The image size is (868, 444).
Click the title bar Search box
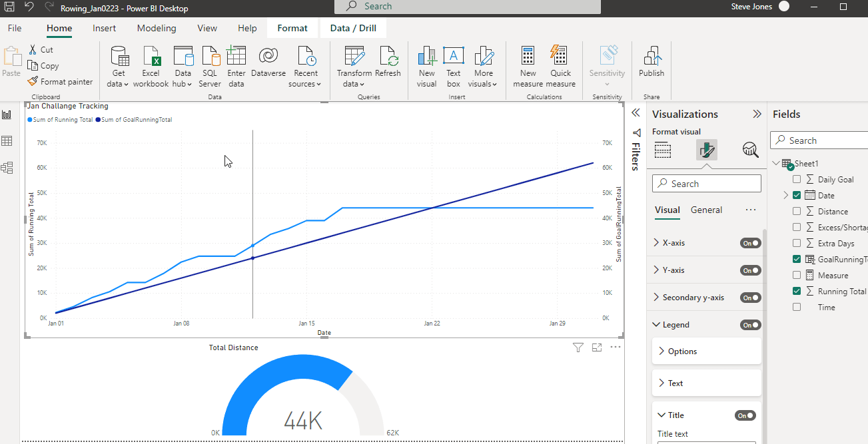(x=468, y=7)
